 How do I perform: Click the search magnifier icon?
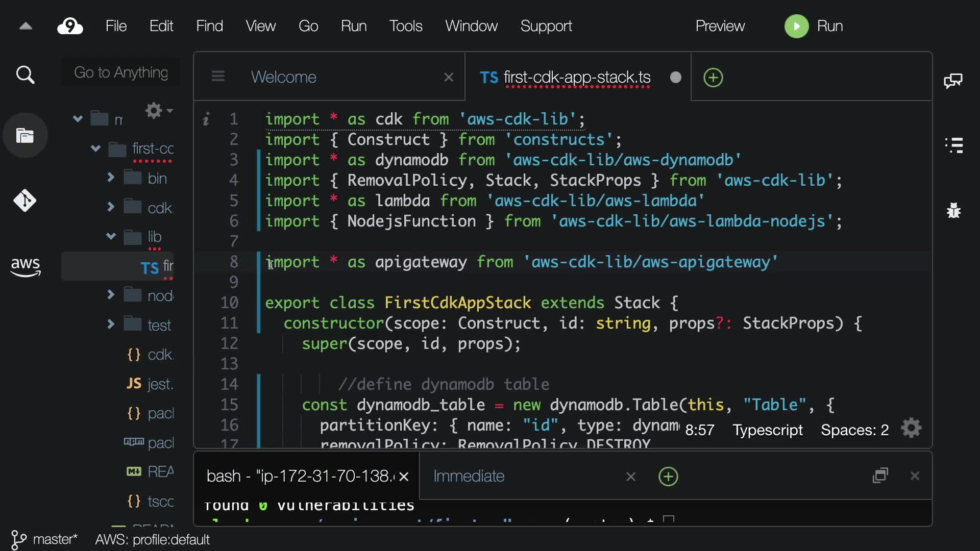[x=25, y=75]
